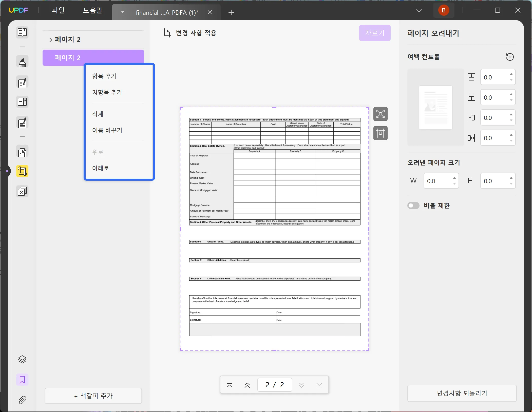Open the 도움말 menu
This screenshot has height=412, width=532.
pyautogui.click(x=93, y=10)
